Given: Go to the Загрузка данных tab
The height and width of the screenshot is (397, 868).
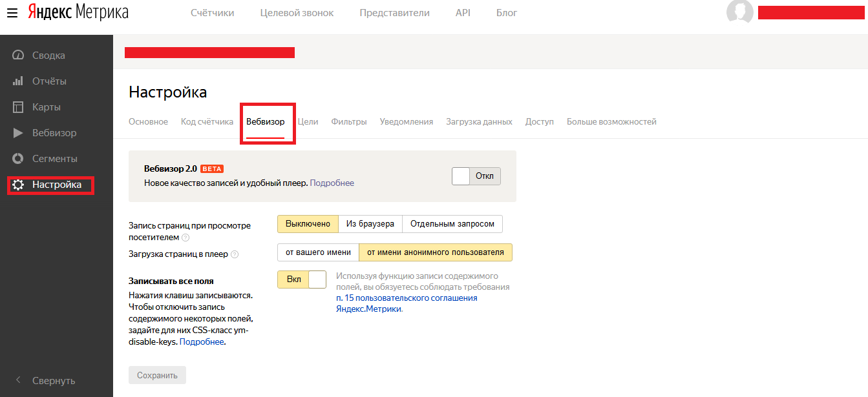Looking at the screenshot, I should point(479,121).
